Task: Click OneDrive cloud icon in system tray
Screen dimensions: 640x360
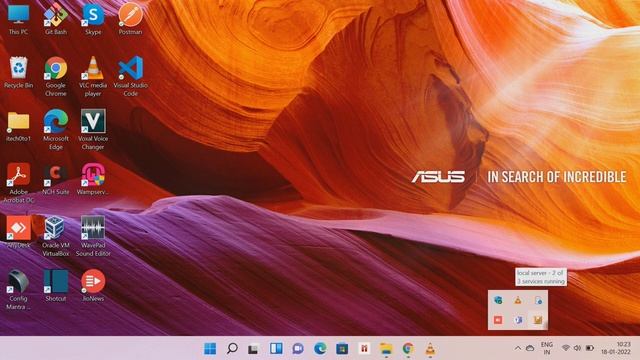Action: point(530,348)
